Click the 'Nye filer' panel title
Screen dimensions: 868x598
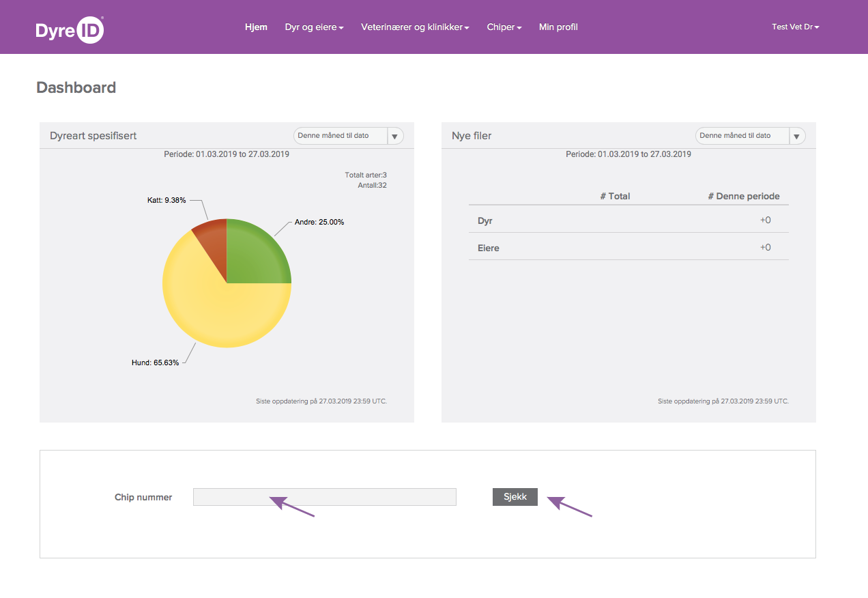(472, 136)
